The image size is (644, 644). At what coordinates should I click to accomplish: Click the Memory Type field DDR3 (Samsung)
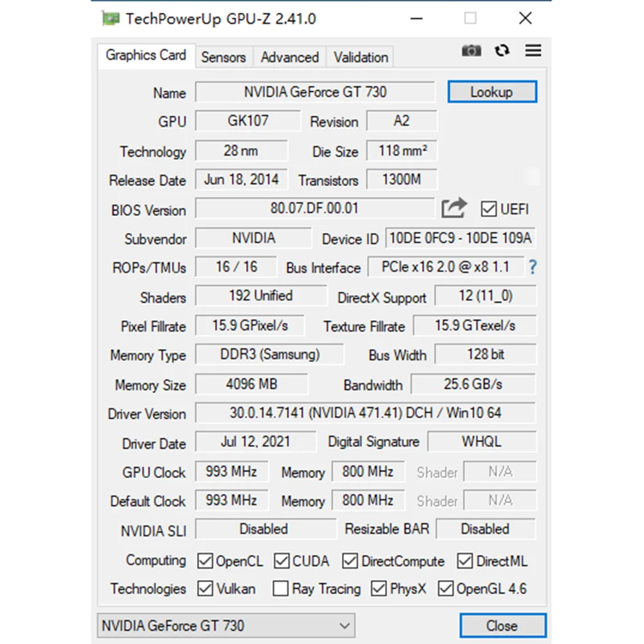[270, 354]
